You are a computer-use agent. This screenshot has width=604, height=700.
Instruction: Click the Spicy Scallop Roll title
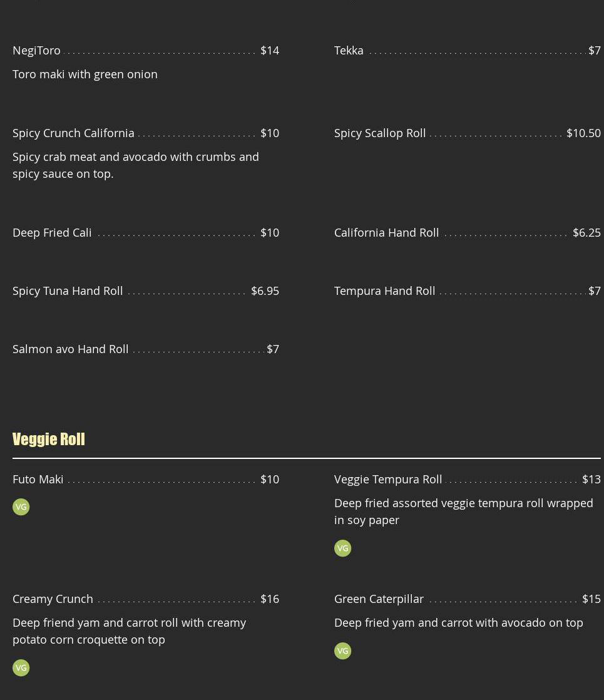(x=380, y=133)
